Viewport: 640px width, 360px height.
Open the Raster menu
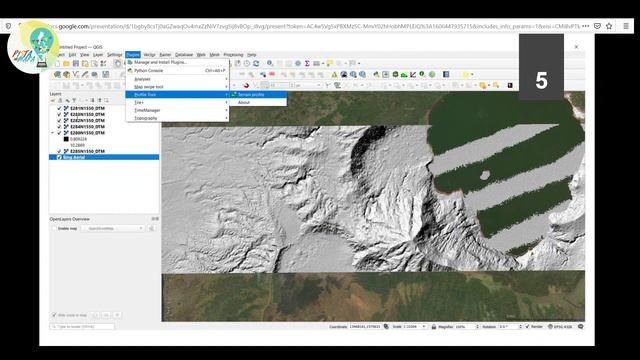pos(165,55)
